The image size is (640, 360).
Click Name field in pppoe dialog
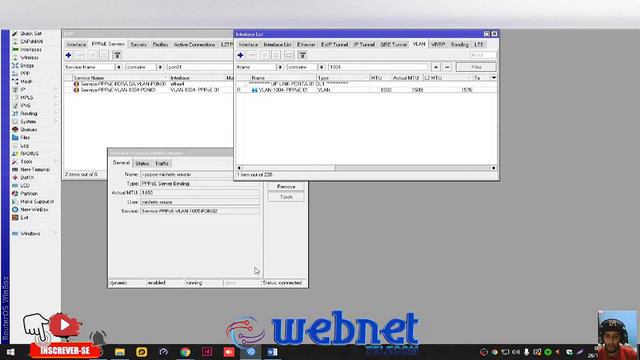pyautogui.click(x=200, y=174)
